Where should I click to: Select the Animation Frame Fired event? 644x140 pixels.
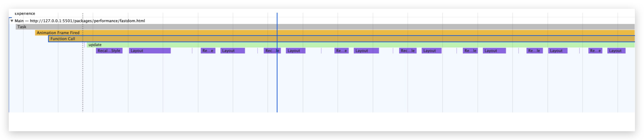(335, 33)
